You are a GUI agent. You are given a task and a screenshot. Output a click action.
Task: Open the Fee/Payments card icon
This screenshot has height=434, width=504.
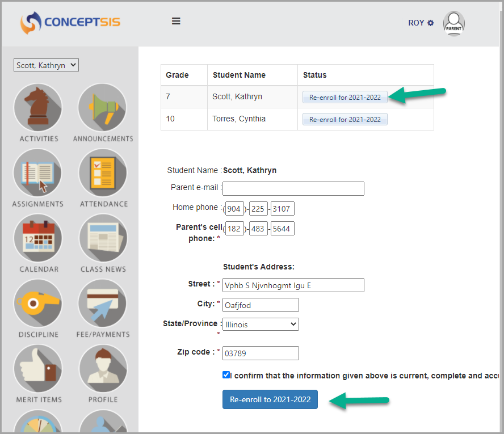point(103,304)
